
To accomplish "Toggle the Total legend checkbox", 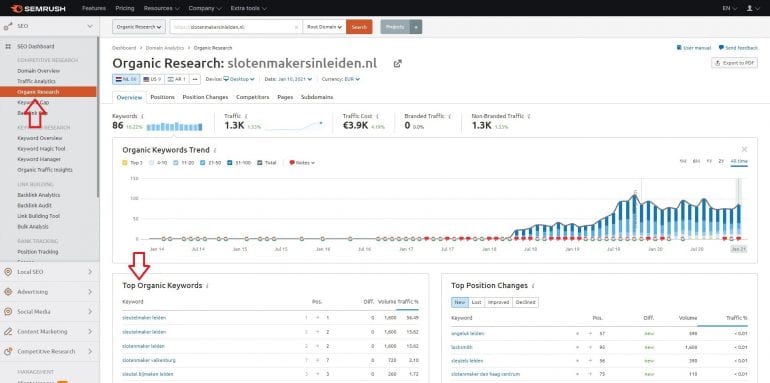I will (x=259, y=163).
